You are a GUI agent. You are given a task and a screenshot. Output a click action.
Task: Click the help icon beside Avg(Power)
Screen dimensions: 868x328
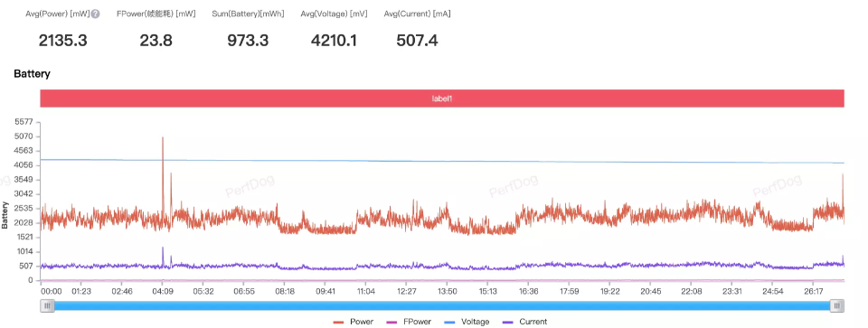click(95, 14)
